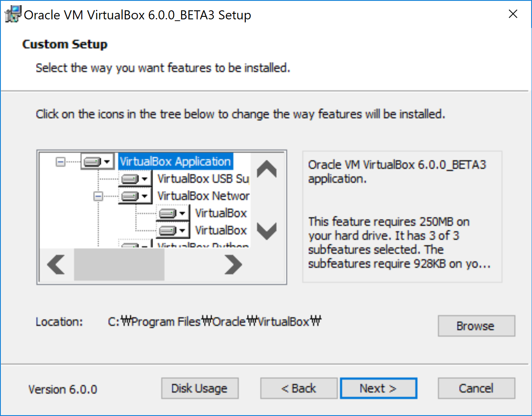
Task: Select the VirtualBox USB Support tree item
Action: point(203,179)
